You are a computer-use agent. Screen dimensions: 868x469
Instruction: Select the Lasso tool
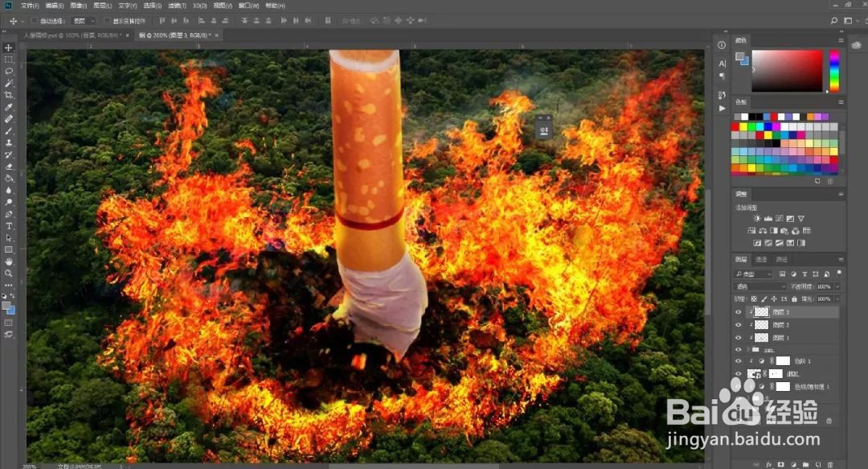[x=8, y=71]
